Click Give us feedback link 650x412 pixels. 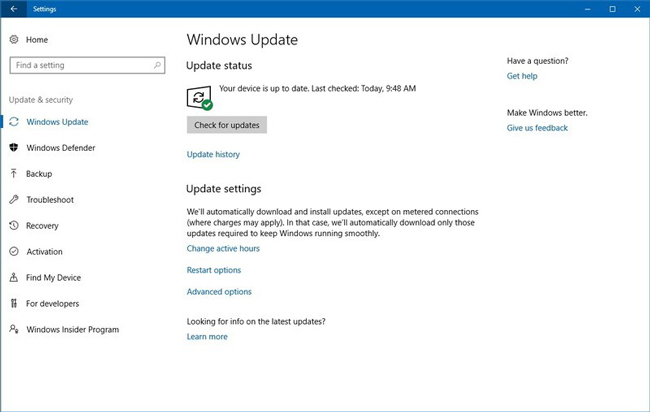pos(537,128)
